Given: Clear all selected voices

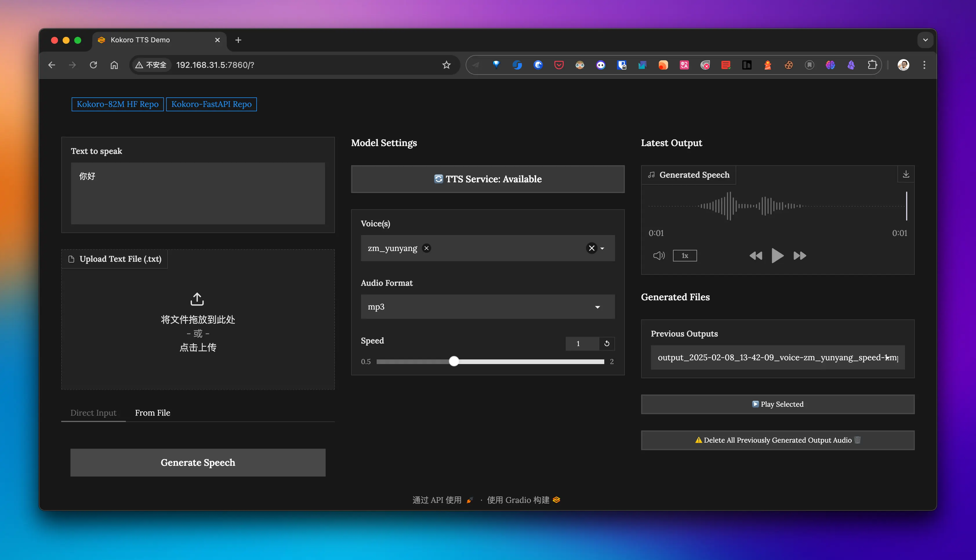Looking at the screenshot, I should 591,248.
